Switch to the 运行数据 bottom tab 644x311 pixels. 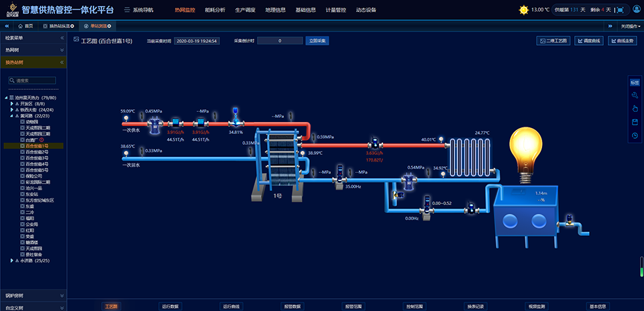(x=170, y=306)
